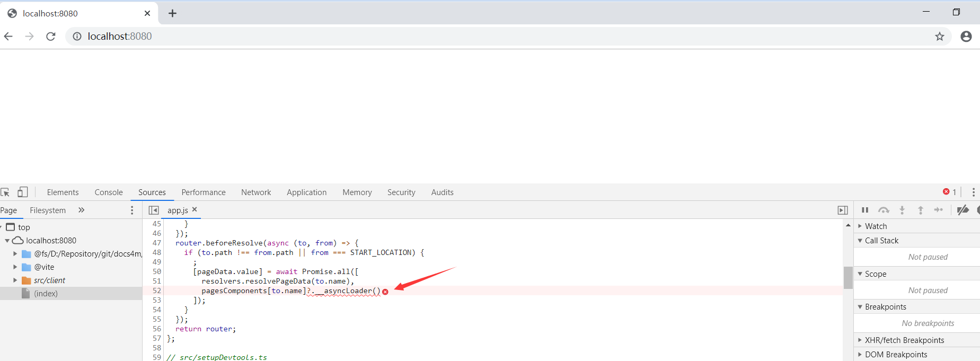
Task: Toggle the device toolbar icon
Action: 23,192
